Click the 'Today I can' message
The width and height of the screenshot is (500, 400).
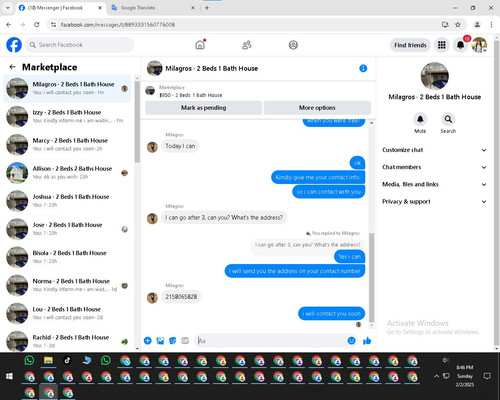pyautogui.click(x=180, y=146)
